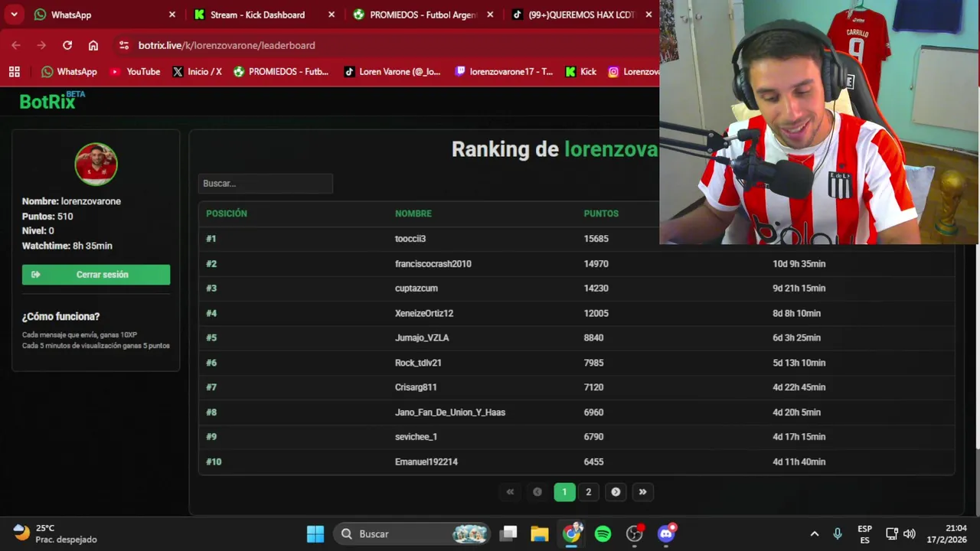The image size is (980, 551).
Task: Click the NOMBRE column header
Action: point(413,214)
